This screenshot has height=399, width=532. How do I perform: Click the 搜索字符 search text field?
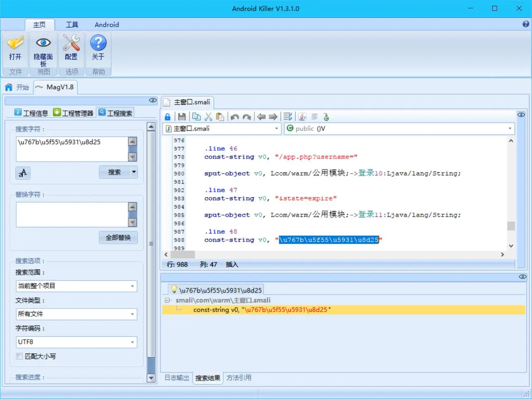coord(72,149)
